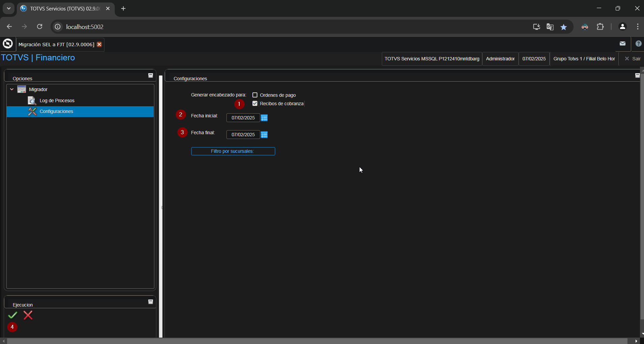The width and height of the screenshot is (644, 344).
Task: Click the horizontal scrollbar at bottom
Action: click(317, 341)
